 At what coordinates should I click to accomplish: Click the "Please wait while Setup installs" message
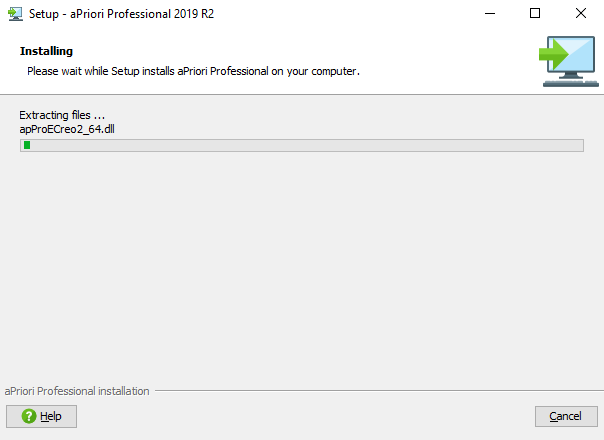coord(192,71)
